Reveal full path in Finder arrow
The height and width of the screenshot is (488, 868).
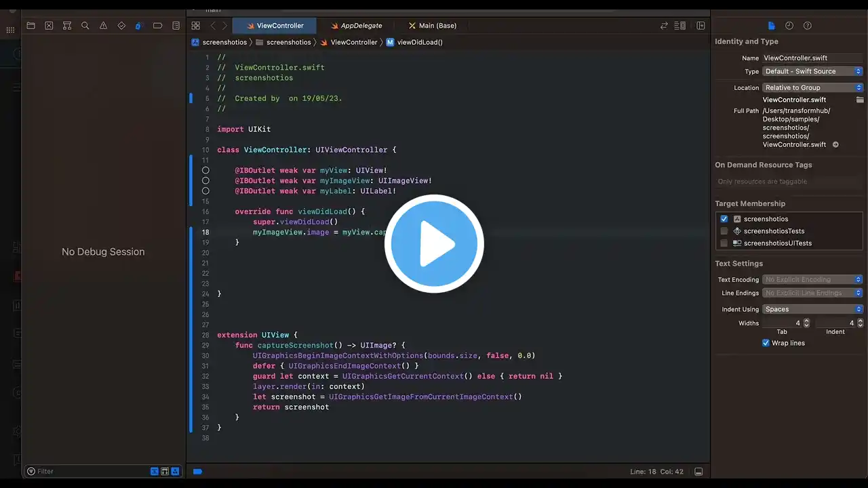tap(835, 144)
